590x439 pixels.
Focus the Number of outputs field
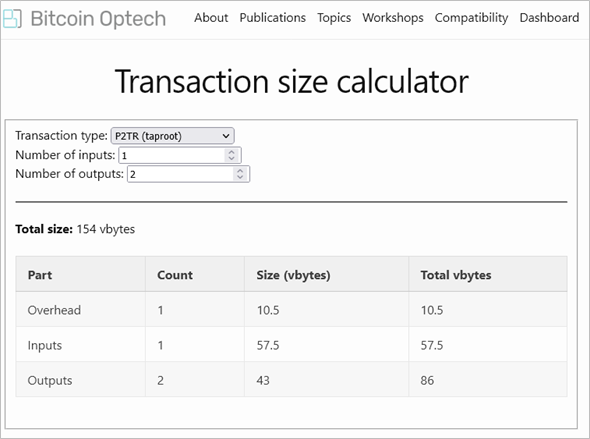[x=188, y=174]
